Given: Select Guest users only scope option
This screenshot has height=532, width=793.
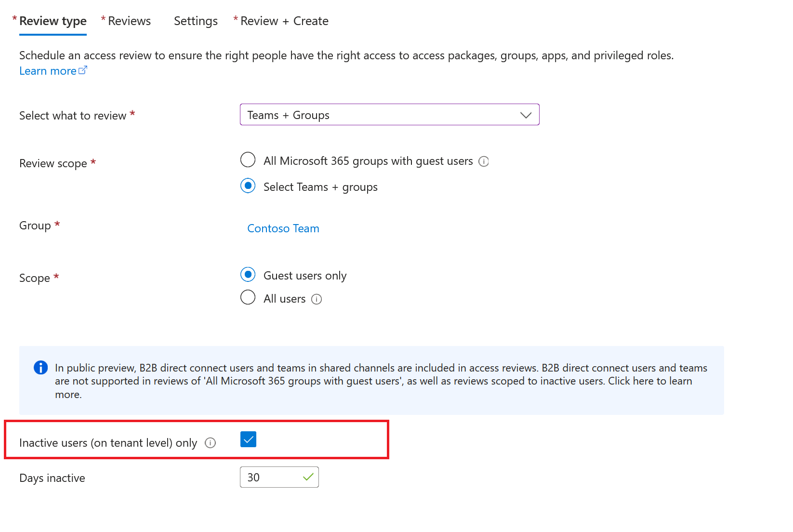Looking at the screenshot, I should point(248,275).
